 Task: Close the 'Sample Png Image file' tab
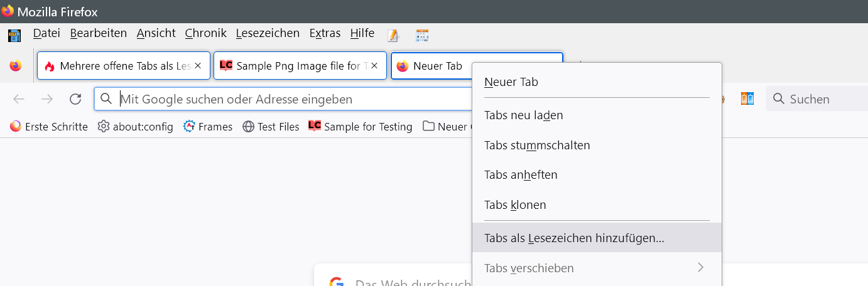[x=374, y=66]
